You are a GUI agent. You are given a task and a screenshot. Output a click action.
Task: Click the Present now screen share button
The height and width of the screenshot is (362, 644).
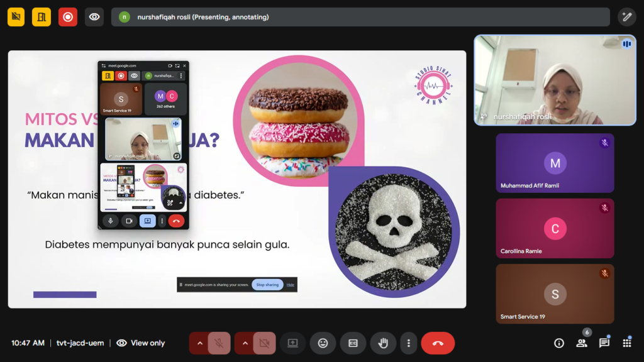point(292,343)
